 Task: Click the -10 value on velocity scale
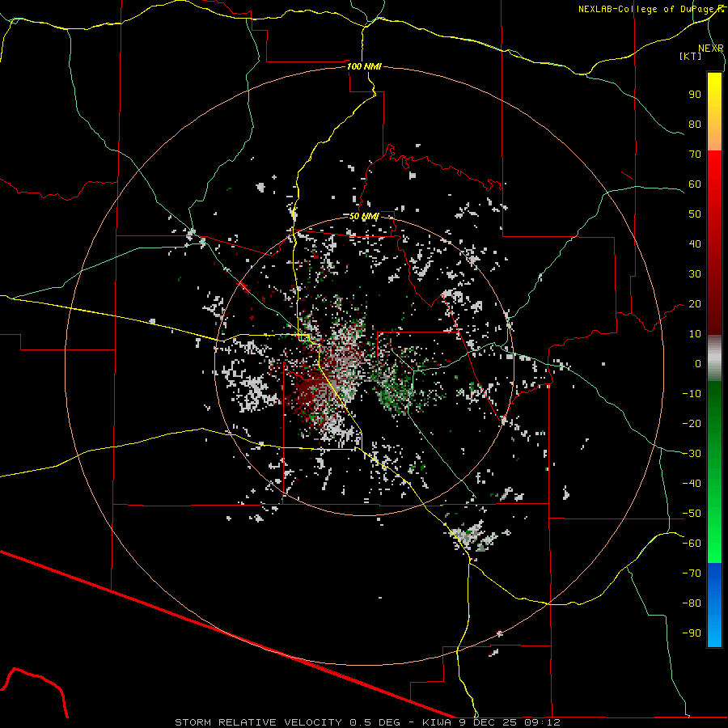pos(692,394)
